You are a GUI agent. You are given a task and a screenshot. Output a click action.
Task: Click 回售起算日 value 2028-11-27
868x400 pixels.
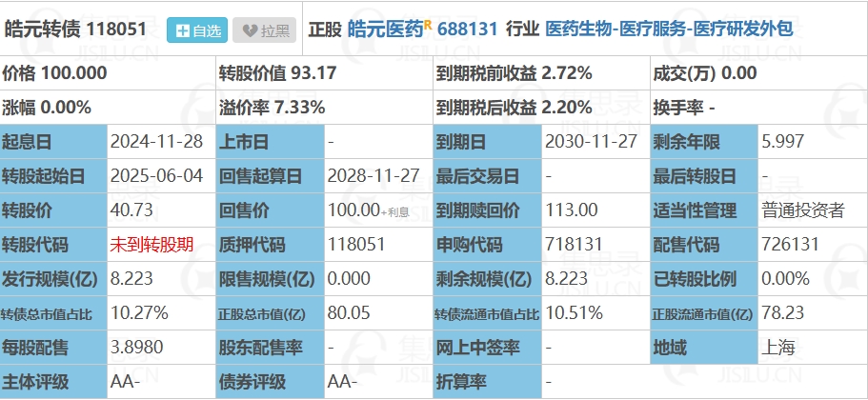point(373,176)
